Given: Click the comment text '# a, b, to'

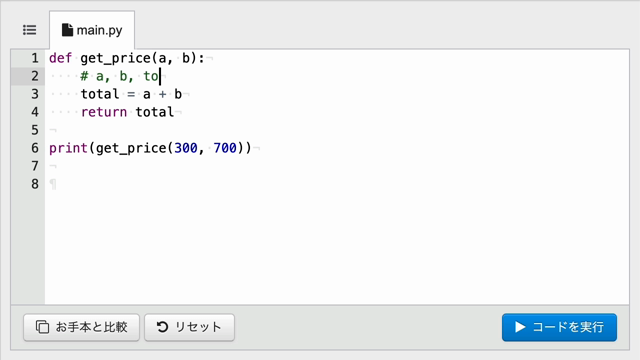Looking at the screenshot, I should (x=119, y=76).
